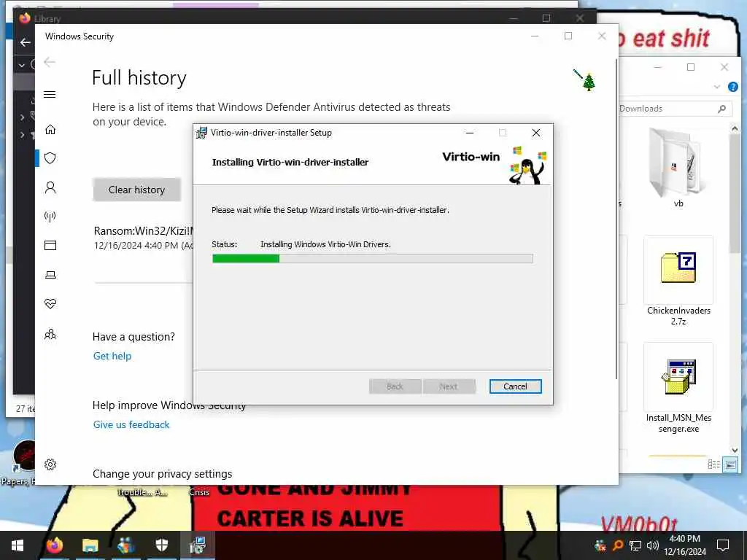Open Action Center notifications icon
Viewport: 747px width, 560px height.
point(723,545)
